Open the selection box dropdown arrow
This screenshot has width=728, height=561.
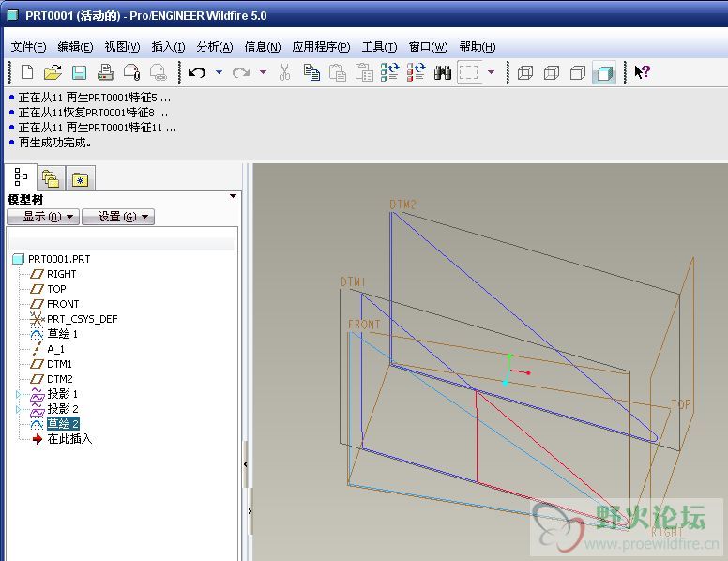tap(491, 72)
